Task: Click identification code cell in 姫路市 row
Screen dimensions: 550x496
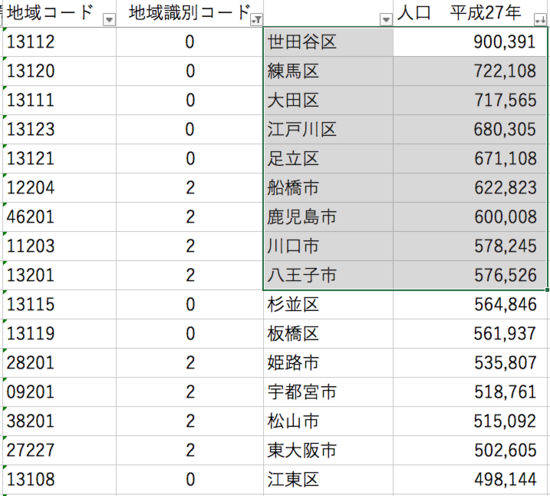Action: tap(190, 363)
